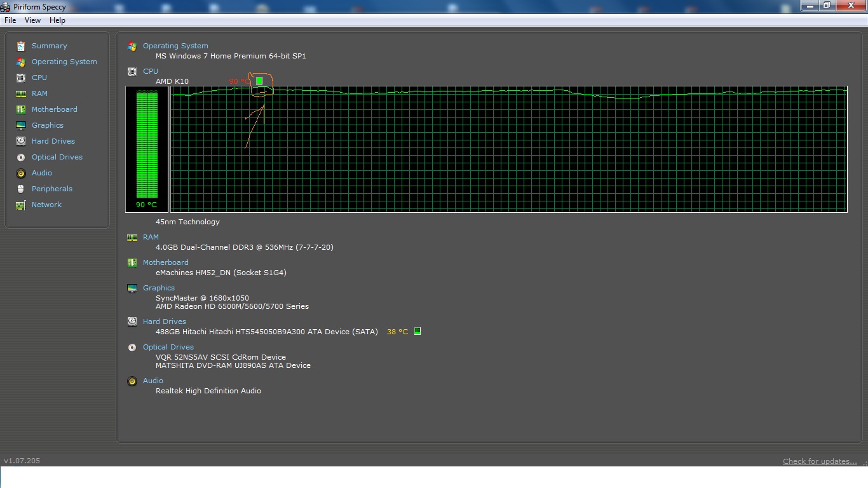868x488 pixels.
Task: Go to the RAM section in sidebar
Action: coord(39,93)
